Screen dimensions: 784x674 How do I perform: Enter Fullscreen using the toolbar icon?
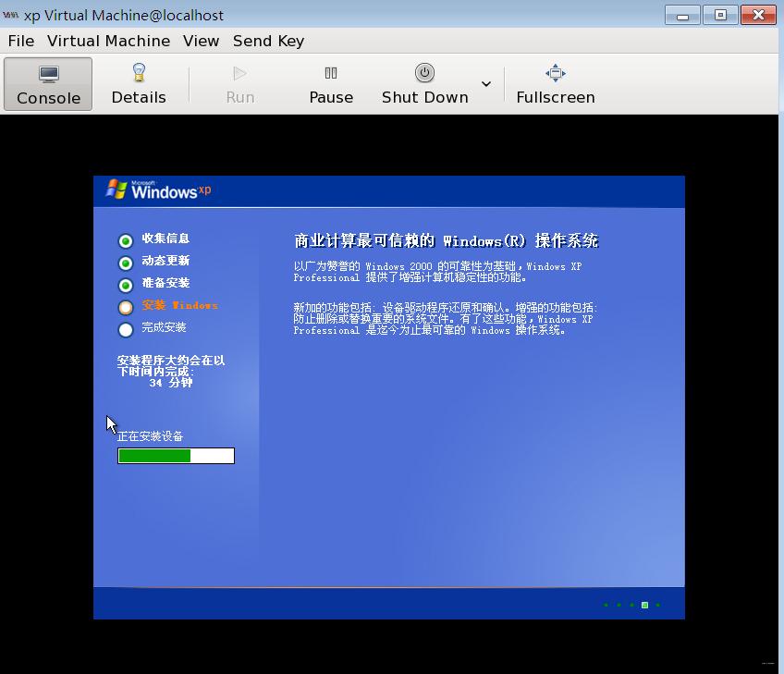point(555,72)
